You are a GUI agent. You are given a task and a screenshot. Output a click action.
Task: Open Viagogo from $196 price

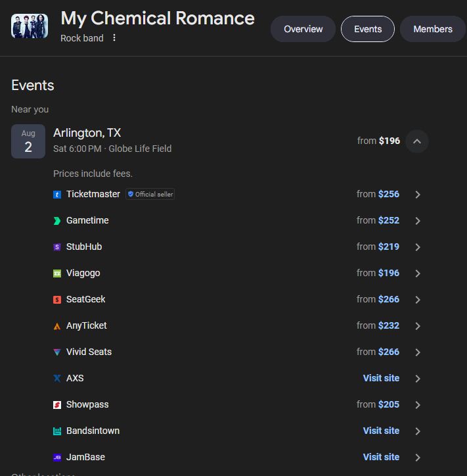pos(378,273)
